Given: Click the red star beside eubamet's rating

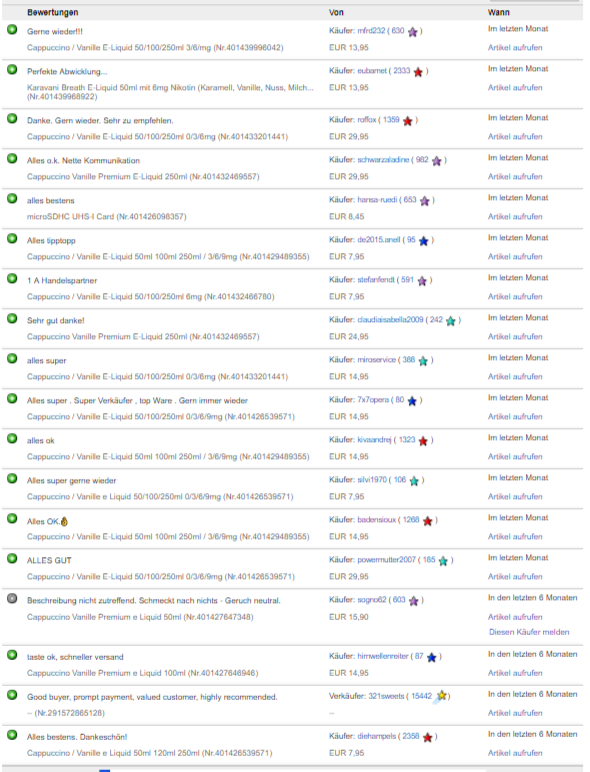Looking at the screenshot, I should [418, 72].
